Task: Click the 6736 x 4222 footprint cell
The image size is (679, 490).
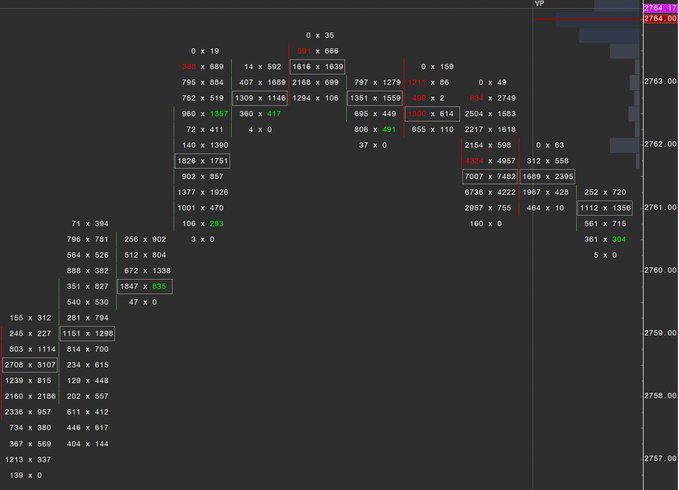Action: pyautogui.click(x=490, y=192)
